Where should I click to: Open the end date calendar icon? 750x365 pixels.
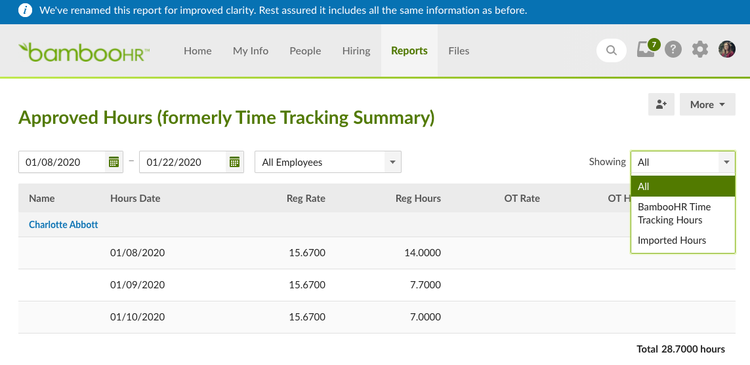pos(234,162)
